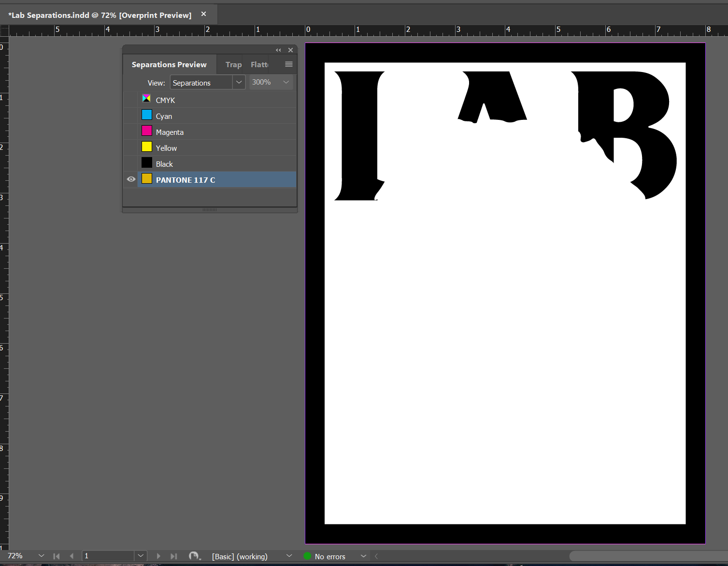
Task: Switch to the Flattener Preview tab
Action: [x=259, y=64]
